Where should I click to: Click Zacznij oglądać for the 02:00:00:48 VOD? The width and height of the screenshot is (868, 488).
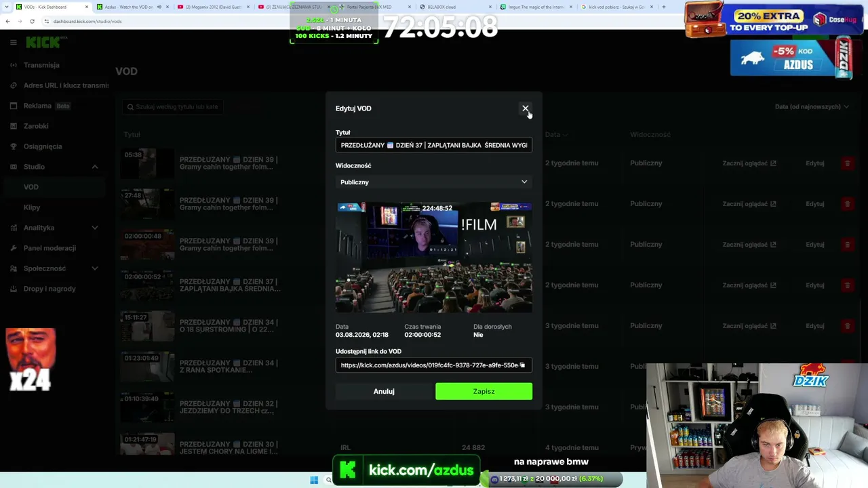tap(749, 245)
